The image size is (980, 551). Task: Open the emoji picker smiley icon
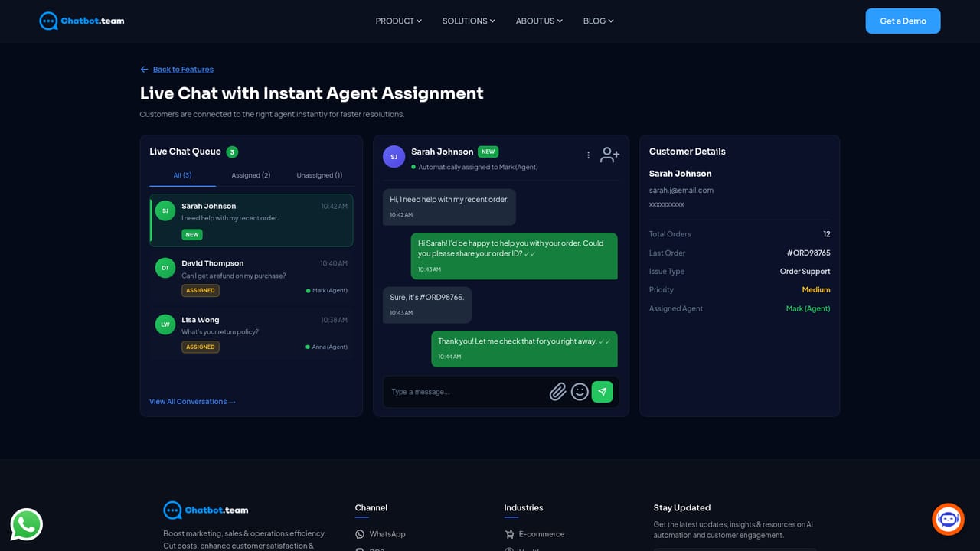[580, 392]
